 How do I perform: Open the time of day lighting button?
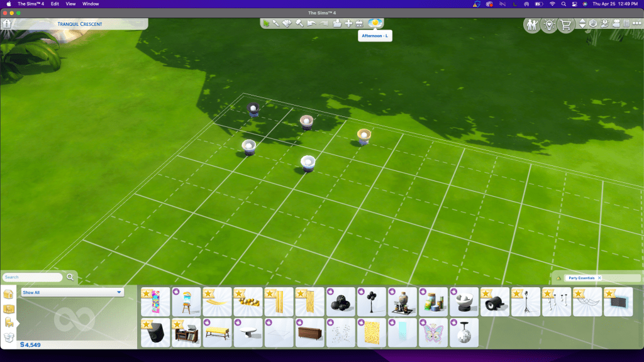pyautogui.click(x=375, y=23)
